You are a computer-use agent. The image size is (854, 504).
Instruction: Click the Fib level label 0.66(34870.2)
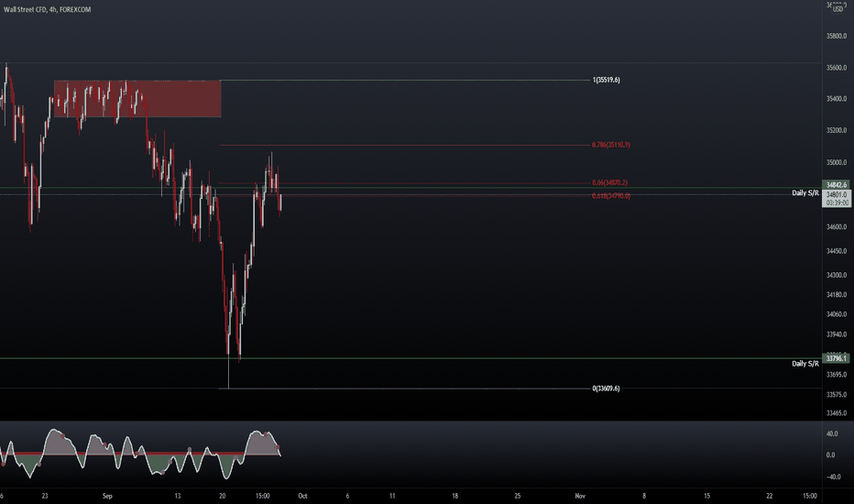click(x=609, y=183)
